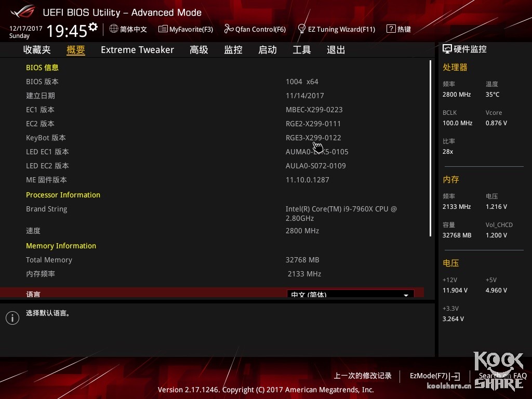532x399 pixels.
Task: Switch to the 退出 exit tab
Action: click(336, 50)
